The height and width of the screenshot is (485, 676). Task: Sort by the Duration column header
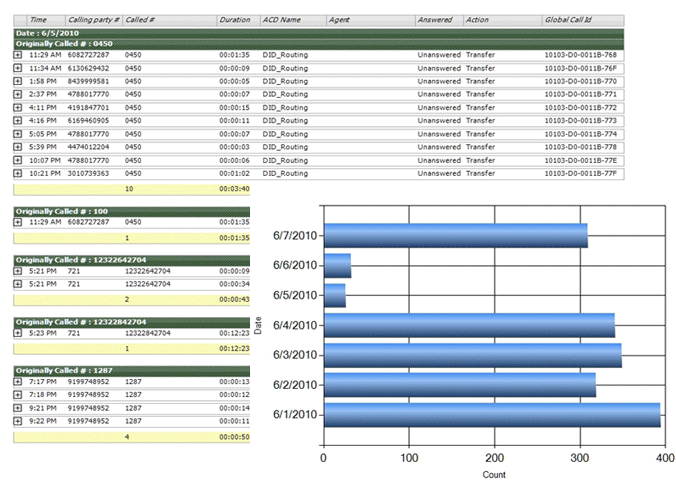[235, 20]
